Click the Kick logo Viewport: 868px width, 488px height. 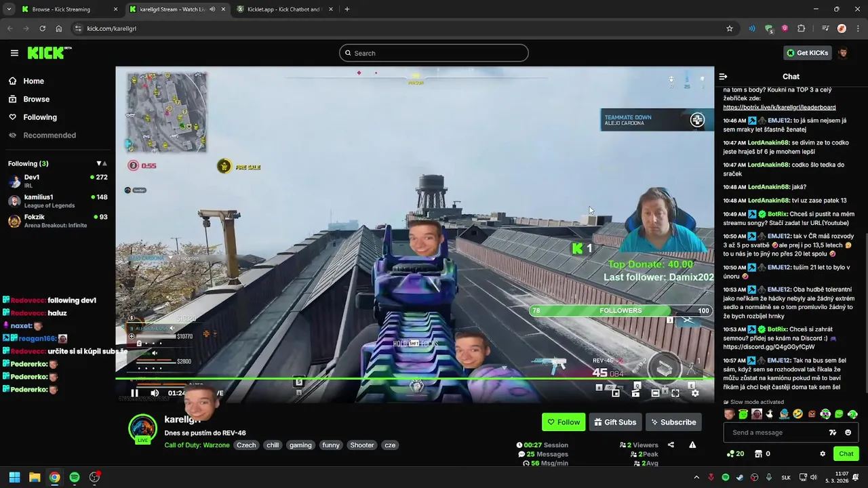point(50,53)
